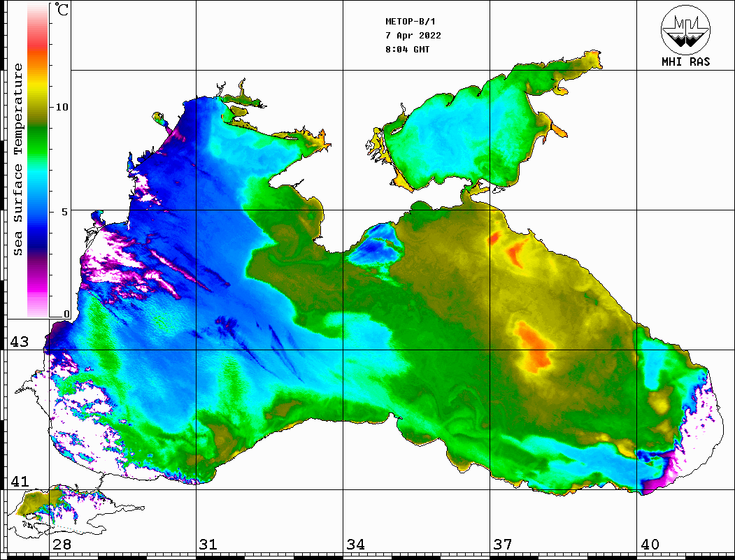The height and width of the screenshot is (560, 735).
Task: Click the '8:04 GMT' time text
Action: [x=407, y=49]
